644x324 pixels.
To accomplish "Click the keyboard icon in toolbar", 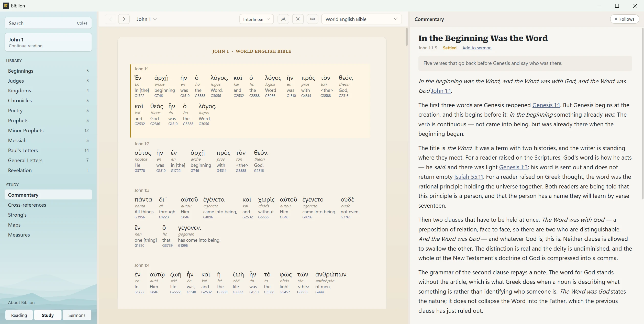I will point(312,19).
